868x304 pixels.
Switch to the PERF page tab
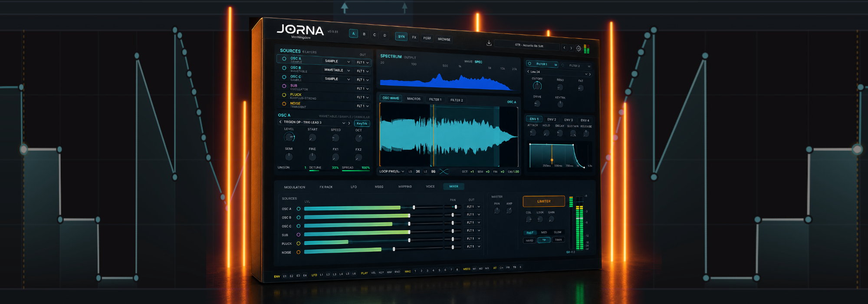[x=427, y=38]
